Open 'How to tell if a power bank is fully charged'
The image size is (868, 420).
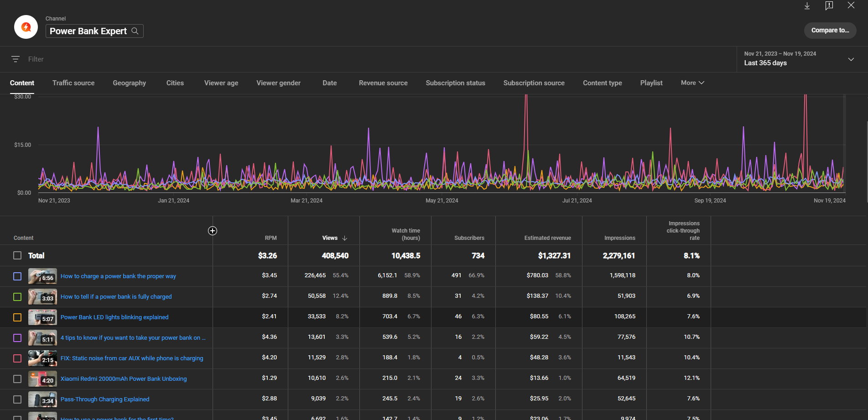click(x=116, y=297)
